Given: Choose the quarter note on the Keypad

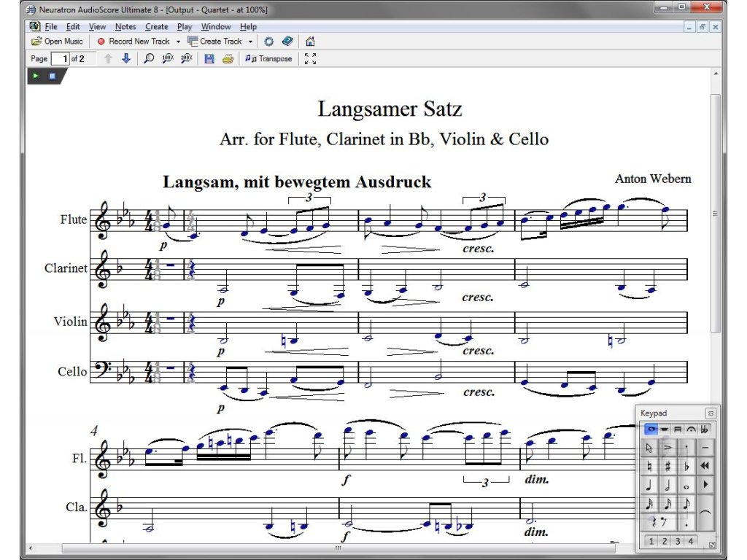Looking at the screenshot, I should click(649, 485).
